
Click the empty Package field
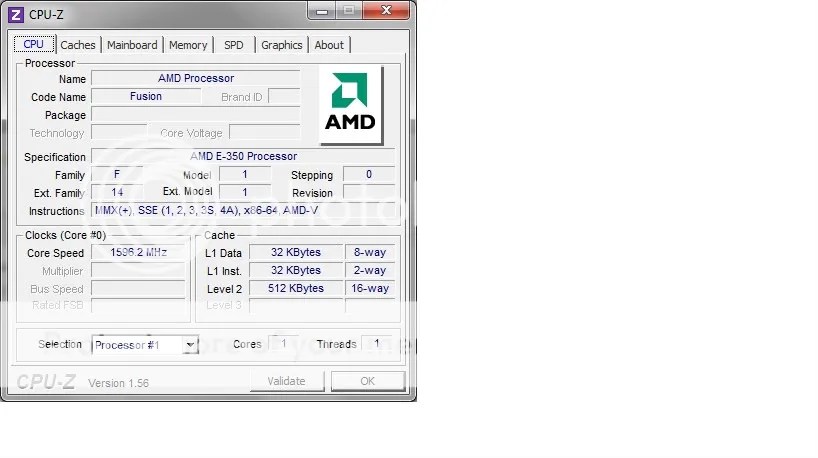click(196, 115)
